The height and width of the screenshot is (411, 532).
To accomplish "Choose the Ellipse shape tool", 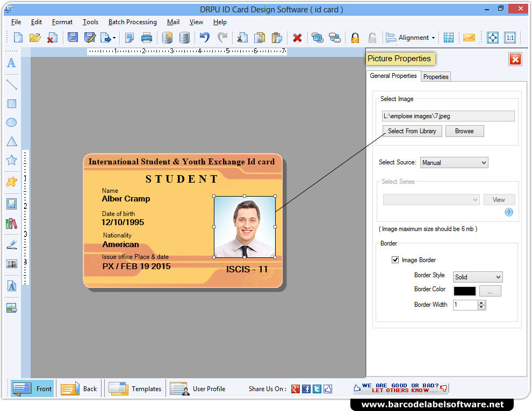I will point(11,122).
